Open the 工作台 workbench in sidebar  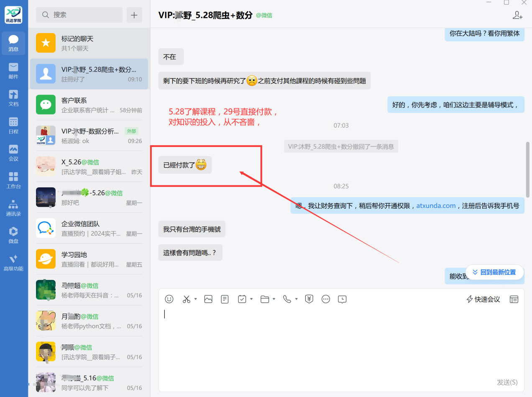[x=13, y=180]
